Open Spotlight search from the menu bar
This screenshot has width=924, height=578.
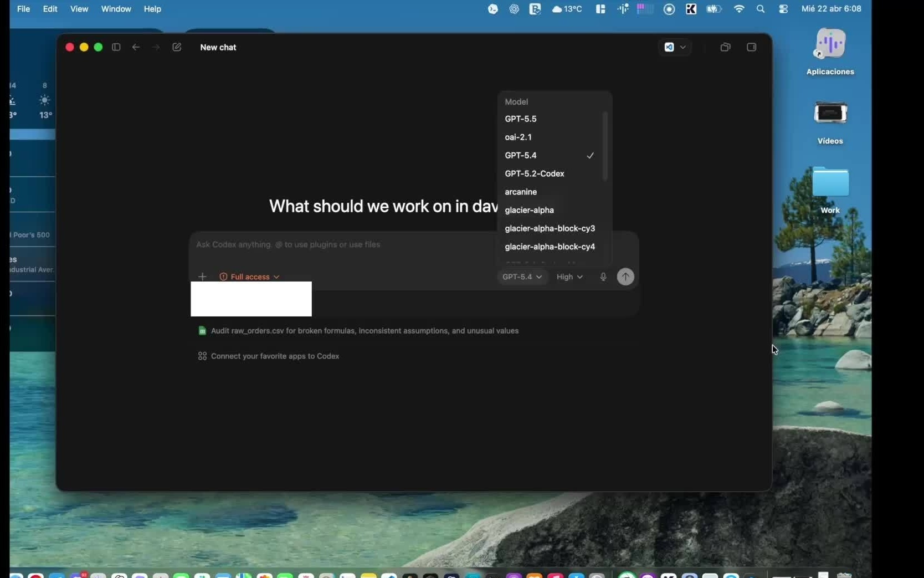(x=761, y=9)
